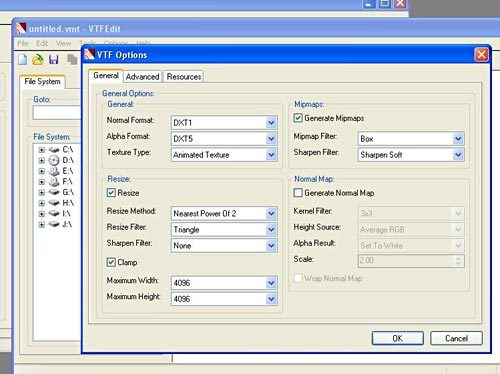Select the C:\ drive icon in file tree
The image size is (500, 374).
[x=54, y=150]
